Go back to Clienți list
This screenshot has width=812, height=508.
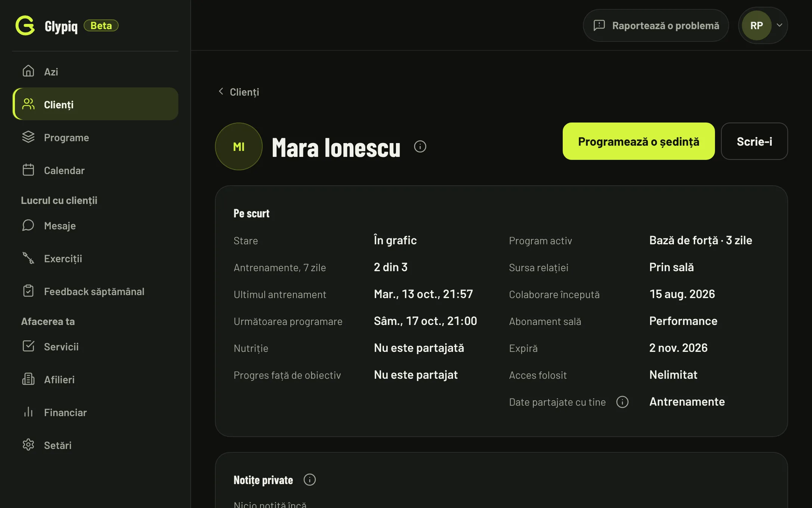click(238, 92)
